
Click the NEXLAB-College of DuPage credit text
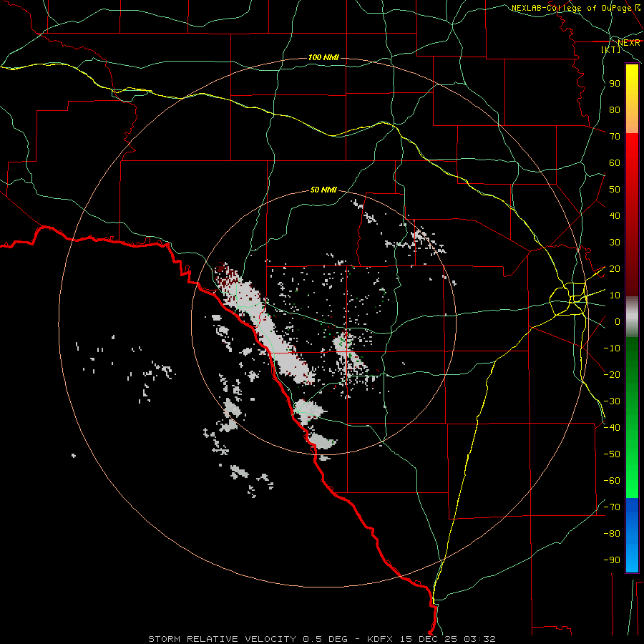pyautogui.click(x=575, y=8)
